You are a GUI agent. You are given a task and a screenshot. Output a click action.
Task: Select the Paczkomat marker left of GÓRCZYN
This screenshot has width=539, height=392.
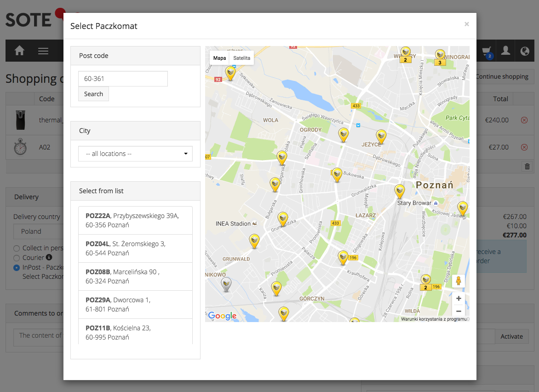[x=276, y=288]
